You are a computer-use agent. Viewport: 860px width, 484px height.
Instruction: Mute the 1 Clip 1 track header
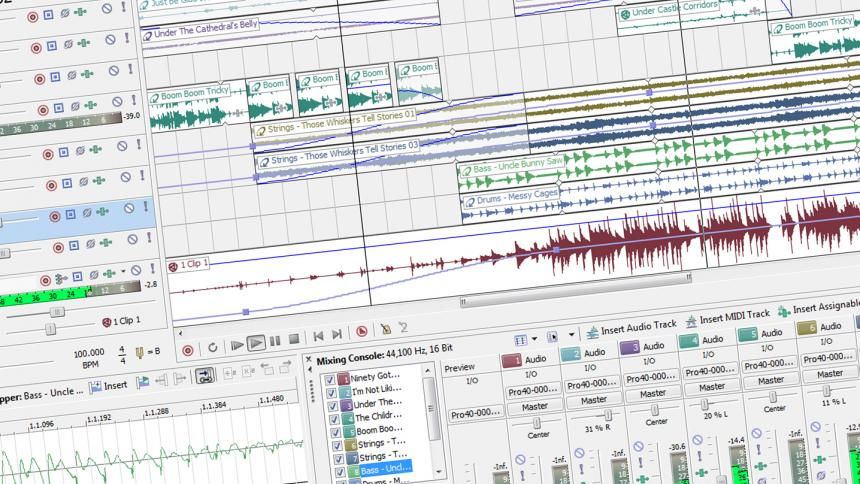[x=136, y=270]
